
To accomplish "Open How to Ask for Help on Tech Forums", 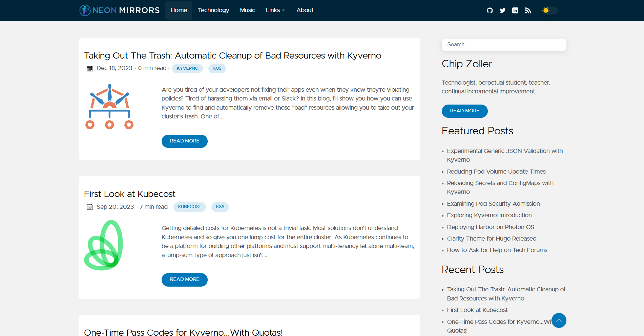I will click(497, 250).
